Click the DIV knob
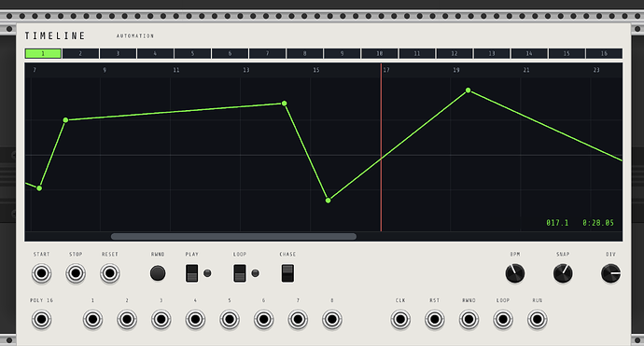 pos(610,274)
